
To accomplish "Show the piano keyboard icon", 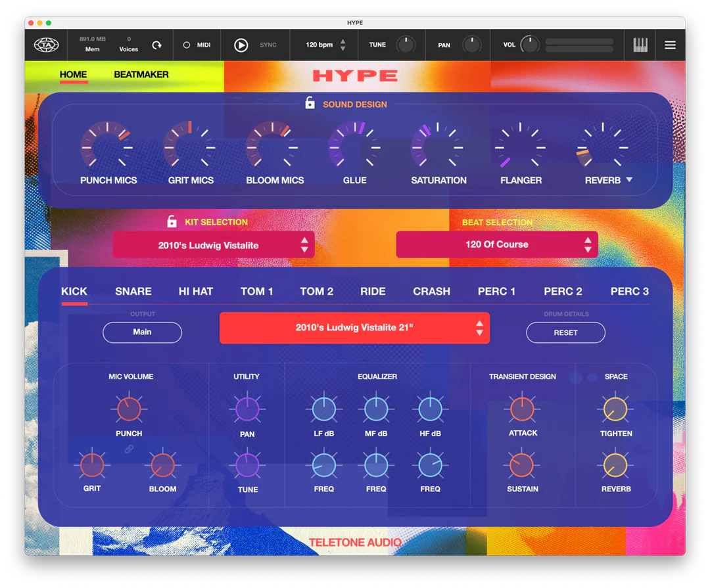I will point(640,45).
